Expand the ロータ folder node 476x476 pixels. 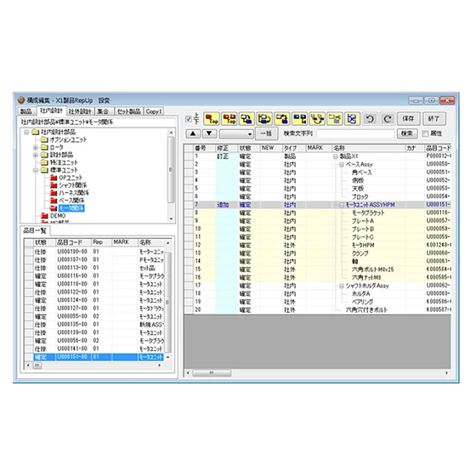(35, 147)
